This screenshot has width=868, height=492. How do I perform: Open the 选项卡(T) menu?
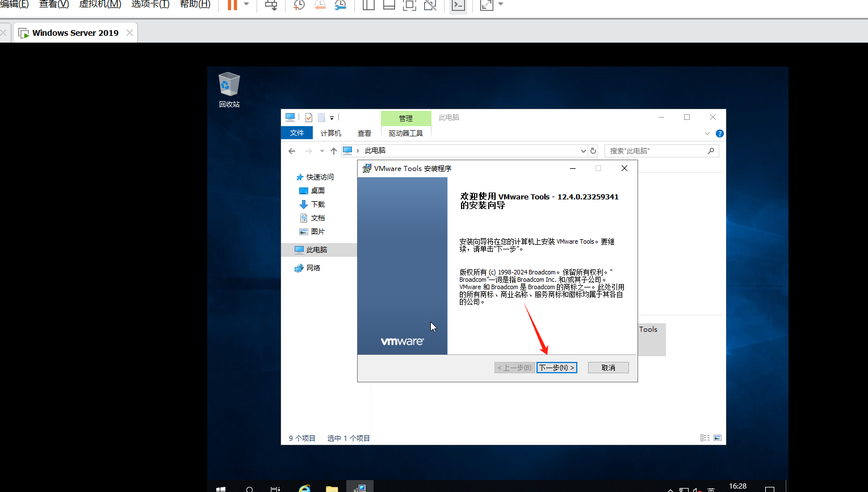click(x=150, y=4)
